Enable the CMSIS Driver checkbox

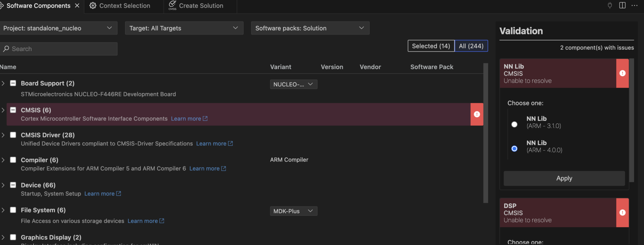click(x=13, y=135)
